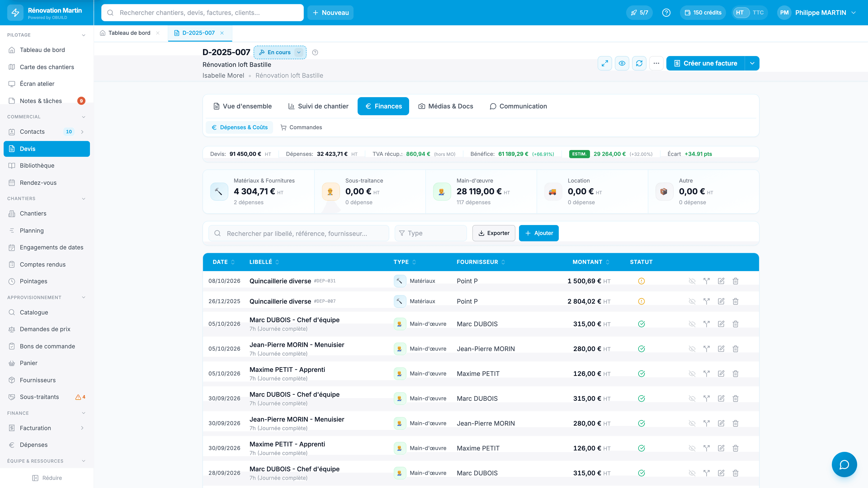Toggle visibility of 30/09/2026 Marc DUBOIS expense
Viewport: 868px width, 488px height.
pos(692,398)
